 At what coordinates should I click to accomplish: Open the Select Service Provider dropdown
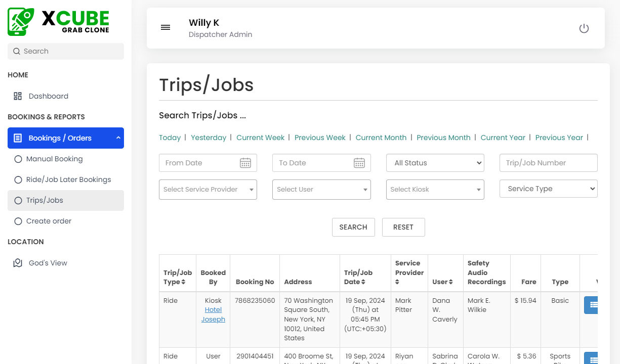click(208, 190)
